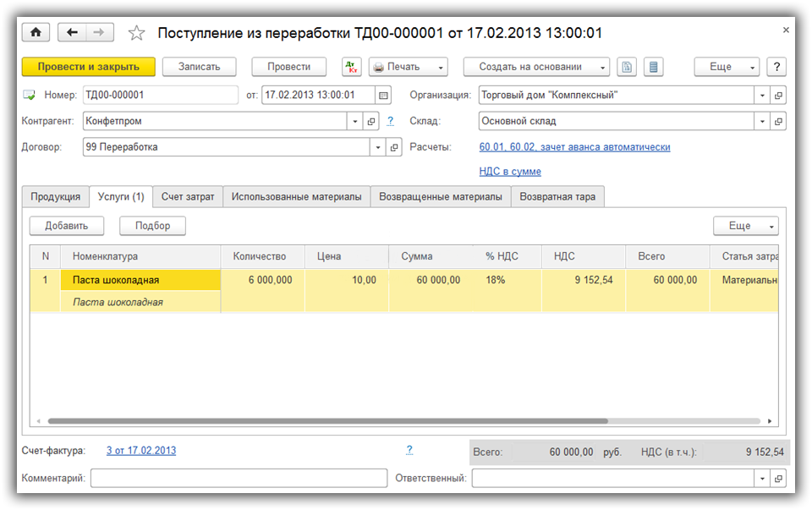812x510 pixels.
Task: Go back with the left arrow
Action: point(72,32)
